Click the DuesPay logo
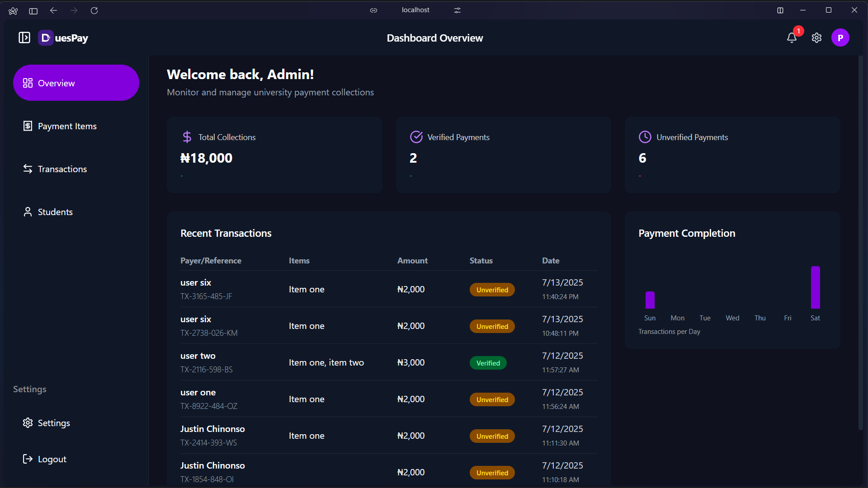The width and height of the screenshot is (868, 488). coord(63,38)
